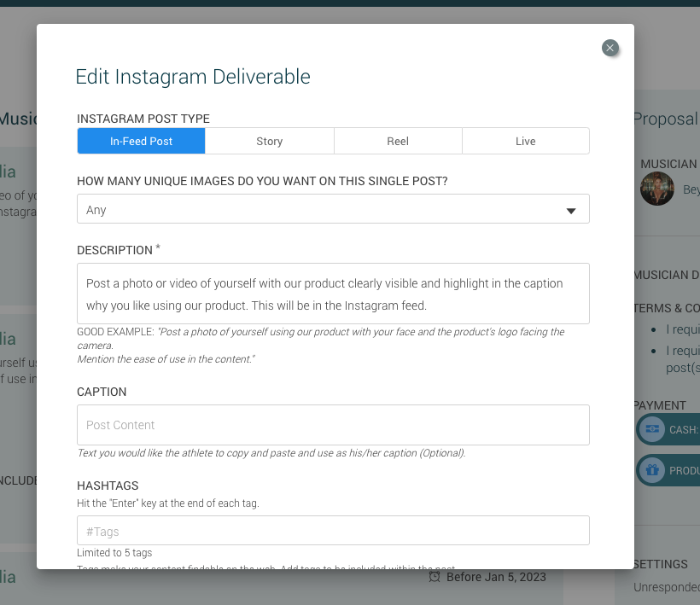This screenshot has width=700, height=605.
Task: Click the PAYMENT section label
Action: click(x=659, y=405)
